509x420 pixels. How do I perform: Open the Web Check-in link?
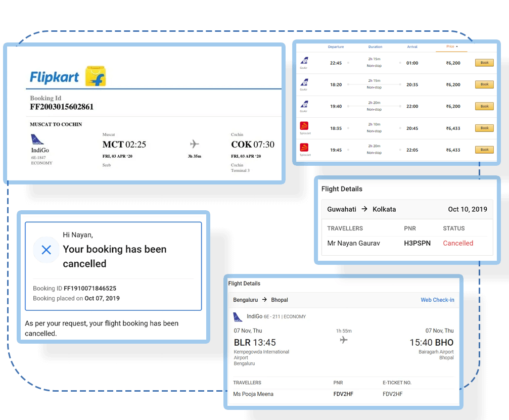tap(437, 300)
